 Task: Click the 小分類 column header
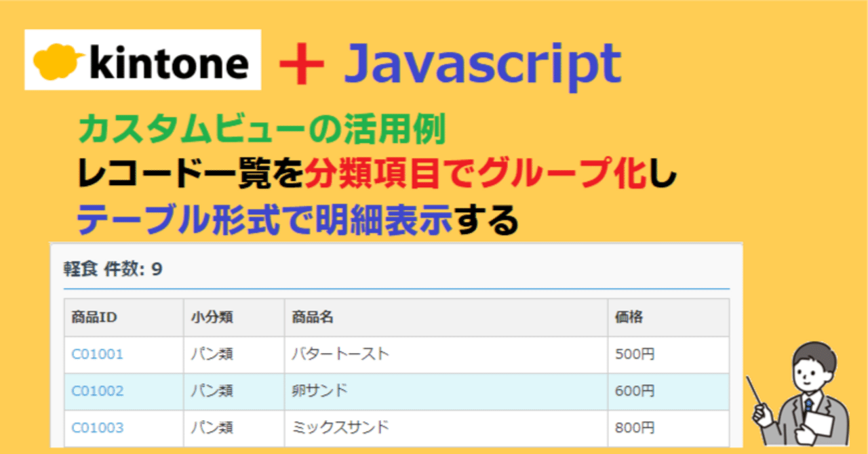(x=234, y=317)
